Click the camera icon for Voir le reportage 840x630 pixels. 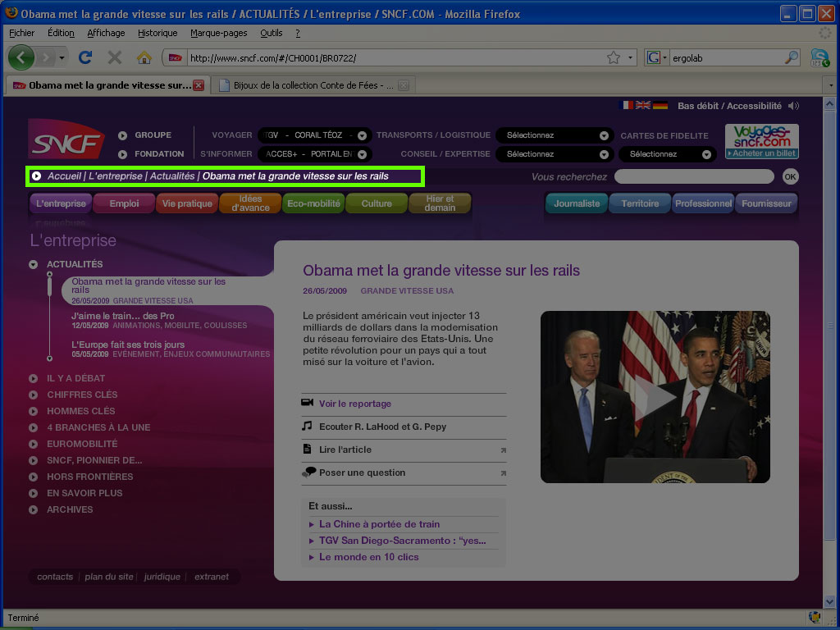307,402
